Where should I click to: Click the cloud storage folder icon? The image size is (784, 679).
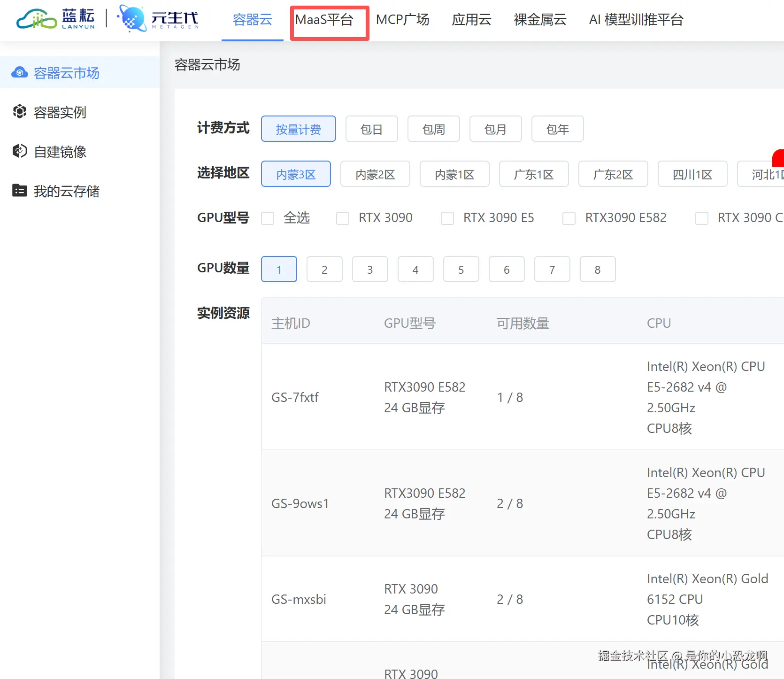(x=20, y=191)
